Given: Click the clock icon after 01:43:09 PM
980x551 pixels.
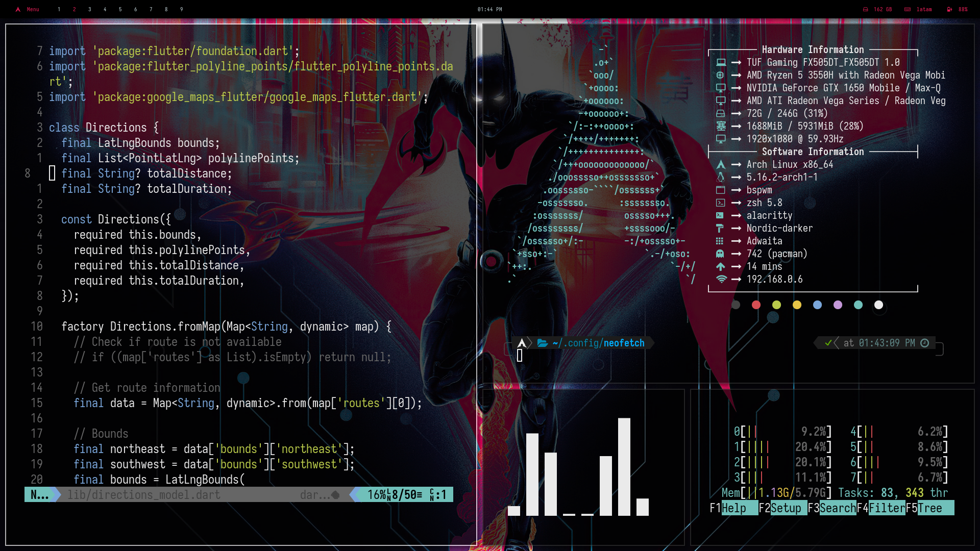Looking at the screenshot, I should (x=925, y=343).
